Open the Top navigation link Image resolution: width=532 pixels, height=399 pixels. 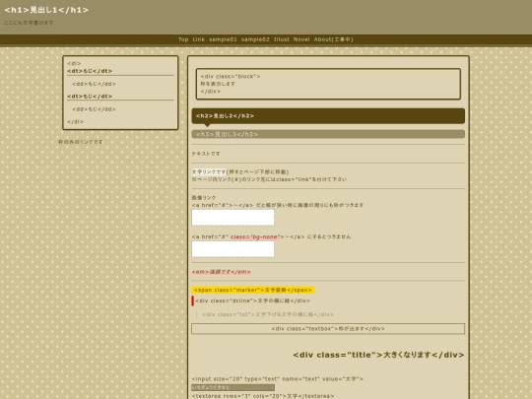183,39
